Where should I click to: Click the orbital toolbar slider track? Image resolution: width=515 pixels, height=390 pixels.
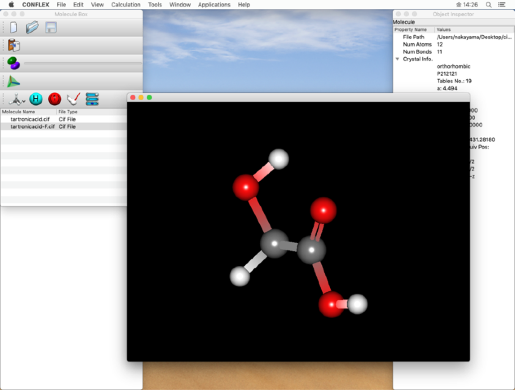click(x=83, y=63)
